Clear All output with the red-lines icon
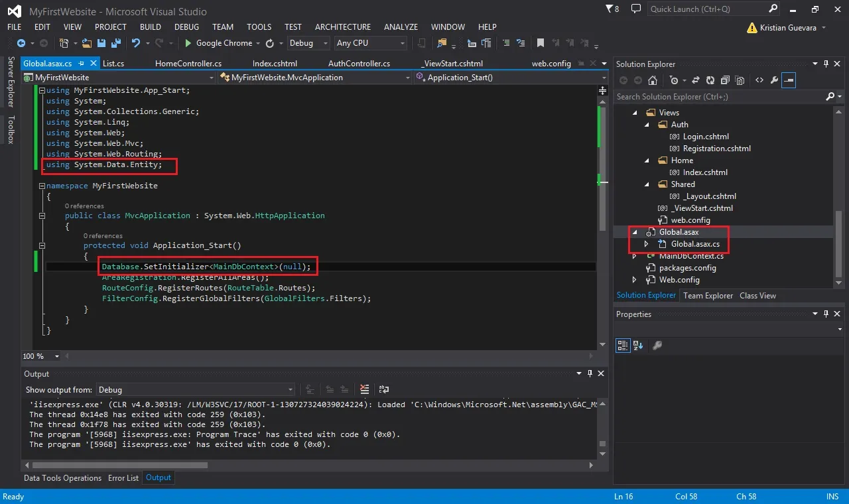 (364, 389)
